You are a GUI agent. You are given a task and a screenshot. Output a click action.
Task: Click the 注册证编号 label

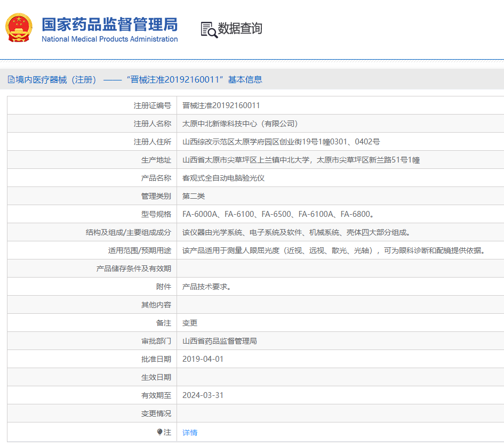pos(153,105)
